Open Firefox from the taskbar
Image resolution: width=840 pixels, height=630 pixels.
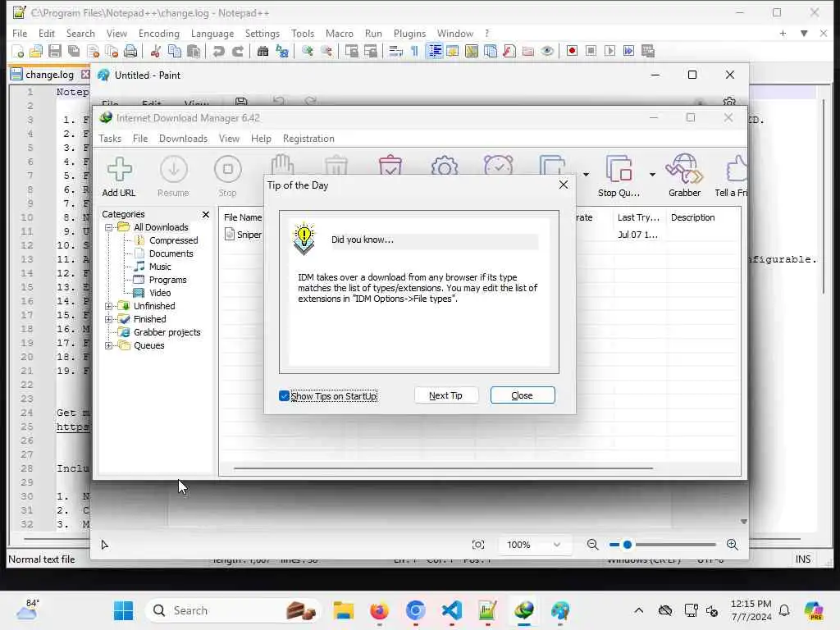379,610
